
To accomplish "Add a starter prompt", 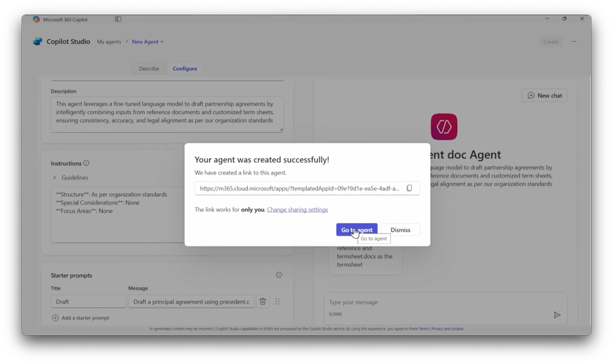I will (x=80, y=318).
